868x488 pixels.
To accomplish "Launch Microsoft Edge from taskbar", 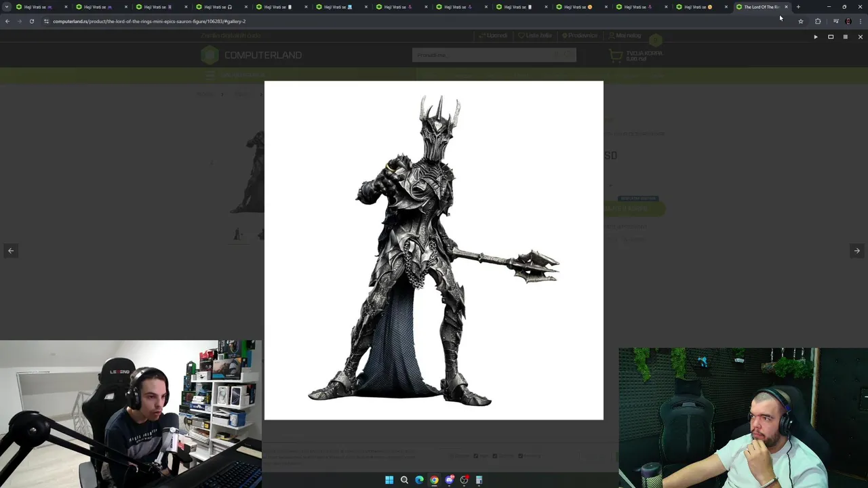I will (419, 480).
